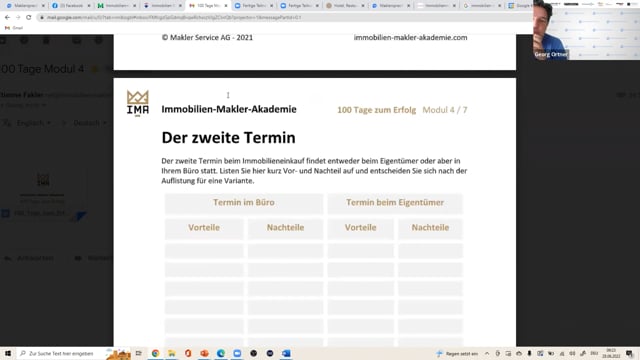Image resolution: width=640 pixels, height=360 pixels.
Task: Open Microsoft Edge from the taskbar
Action: coord(220,353)
